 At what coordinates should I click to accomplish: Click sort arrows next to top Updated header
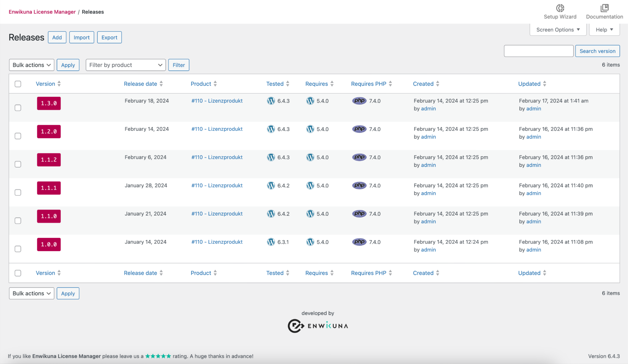(544, 84)
